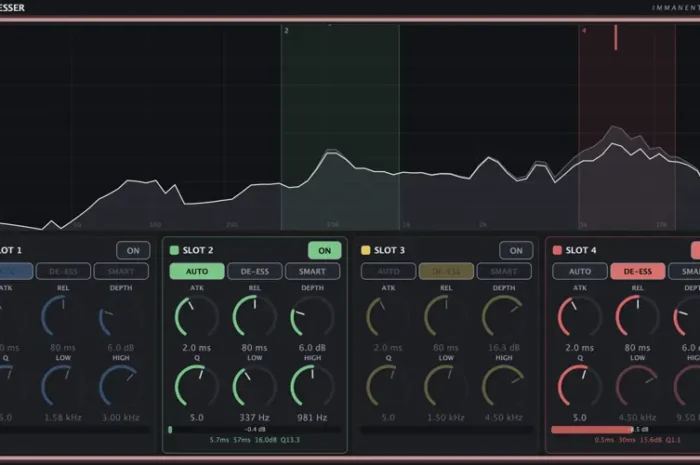Toggle the Slot 1 ON button
The height and width of the screenshot is (465, 700).
click(x=133, y=250)
